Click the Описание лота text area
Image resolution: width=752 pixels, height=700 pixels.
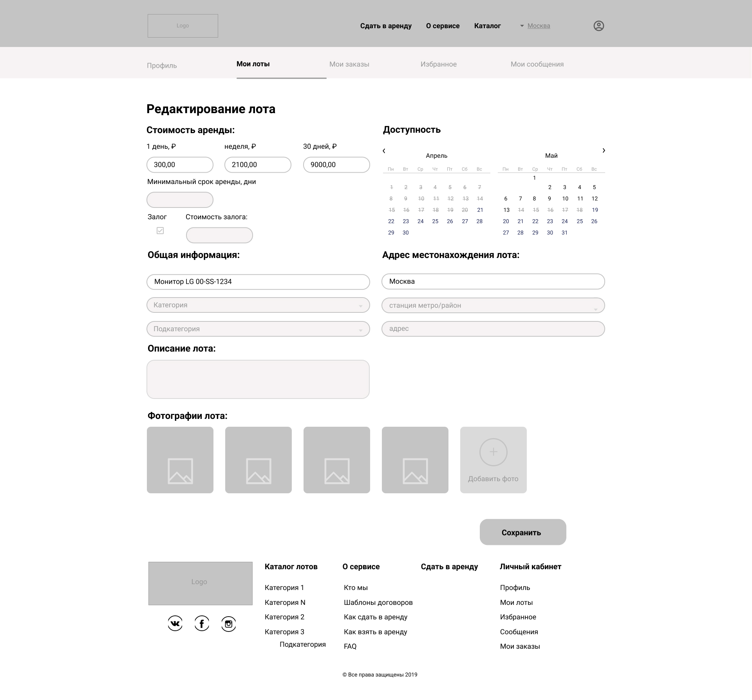(x=258, y=379)
